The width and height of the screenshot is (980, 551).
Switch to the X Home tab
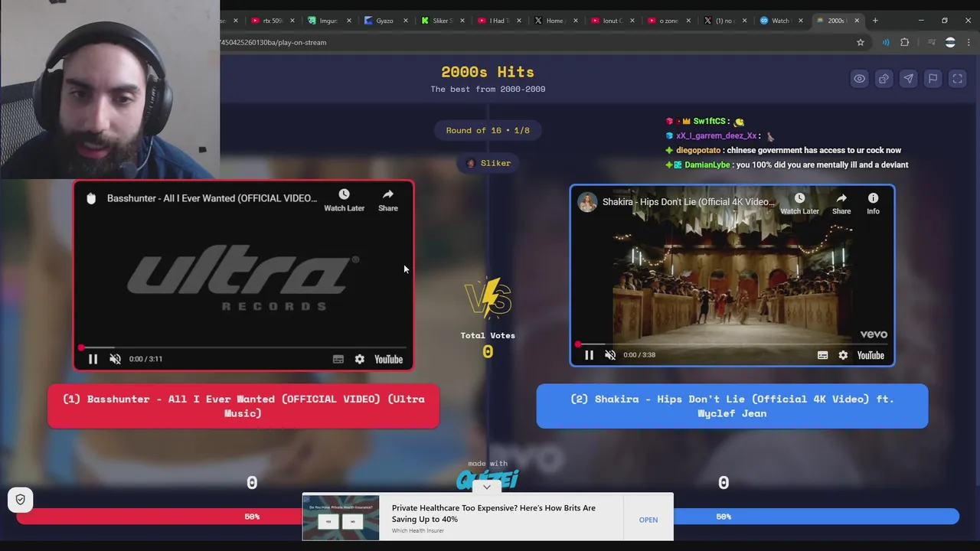click(x=554, y=21)
